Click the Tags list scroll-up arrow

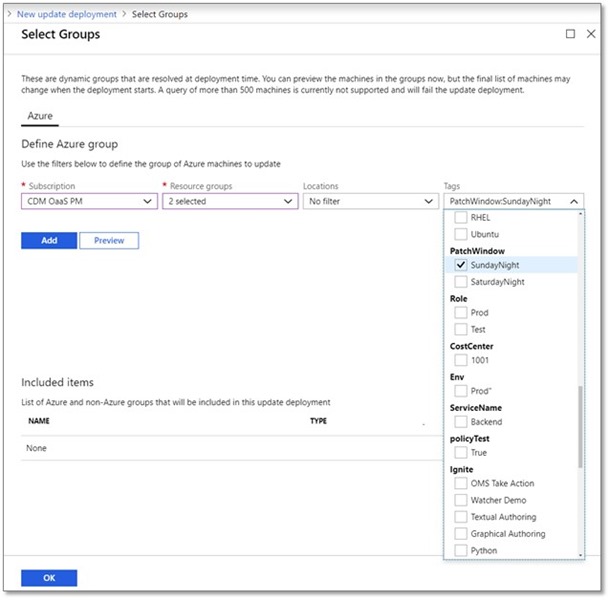point(580,214)
